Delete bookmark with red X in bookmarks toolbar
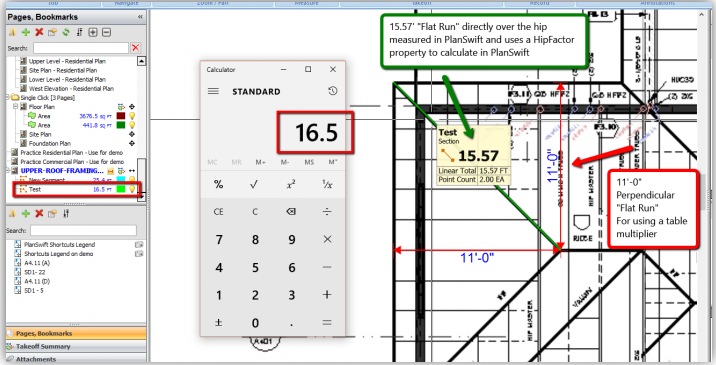This screenshot has width=716, height=365. [x=39, y=213]
